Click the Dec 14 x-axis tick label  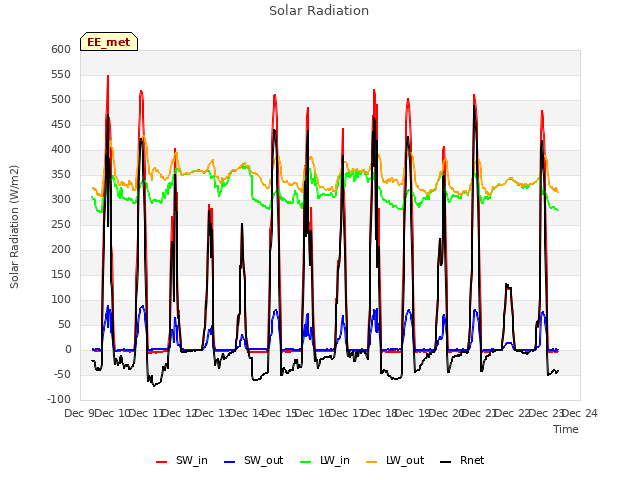[x=247, y=413]
